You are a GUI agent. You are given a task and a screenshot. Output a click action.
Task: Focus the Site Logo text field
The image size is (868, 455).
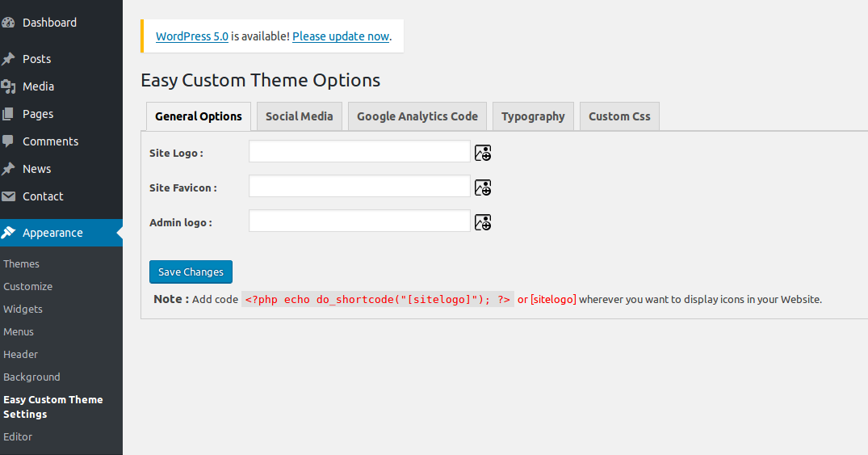[x=359, y=152]
